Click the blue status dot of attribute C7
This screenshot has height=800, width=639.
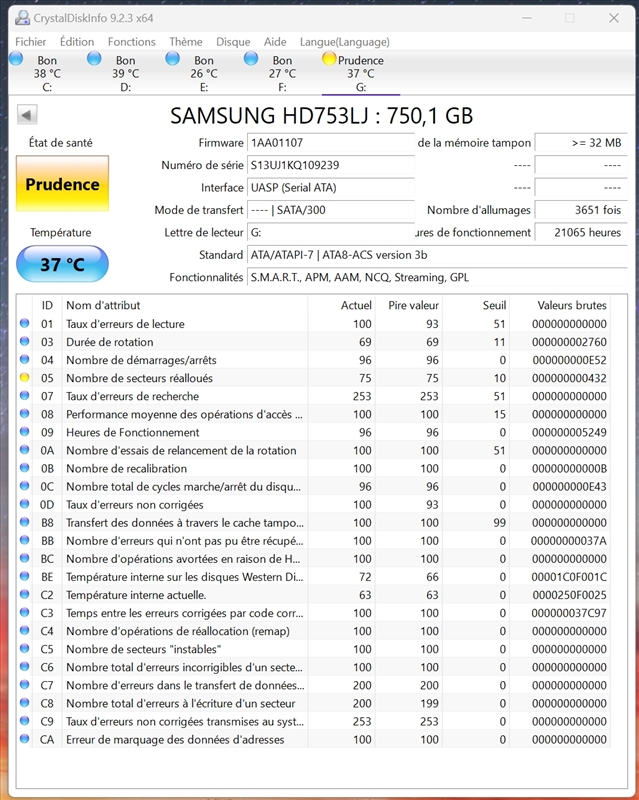coord(24,685)
